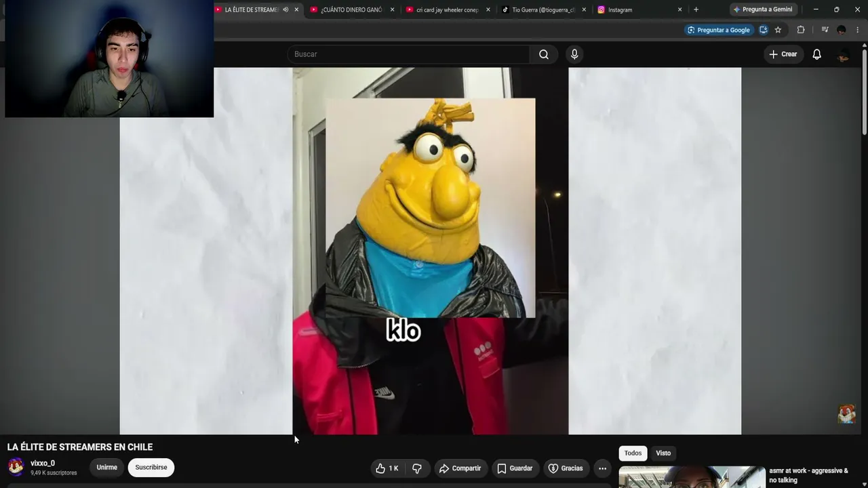868x488 pixels.
Task: Click the Compartir share button
Action: tap(460, 468)
